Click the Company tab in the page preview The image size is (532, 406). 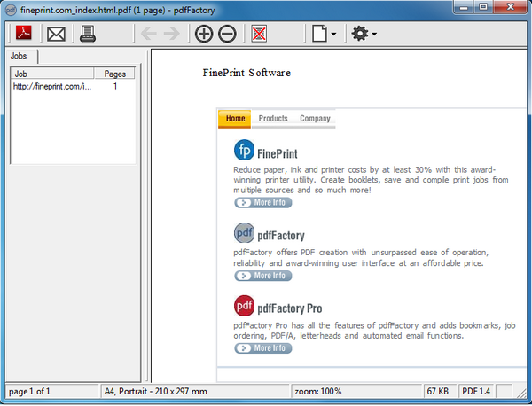(x=315, y=119)
